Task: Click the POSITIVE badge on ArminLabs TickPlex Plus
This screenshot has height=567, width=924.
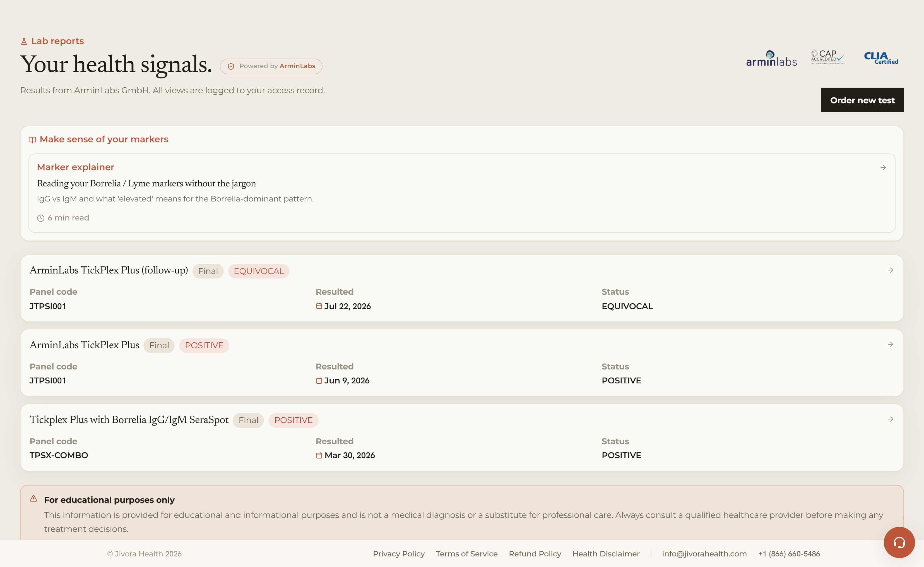Action: click(204, 345)
